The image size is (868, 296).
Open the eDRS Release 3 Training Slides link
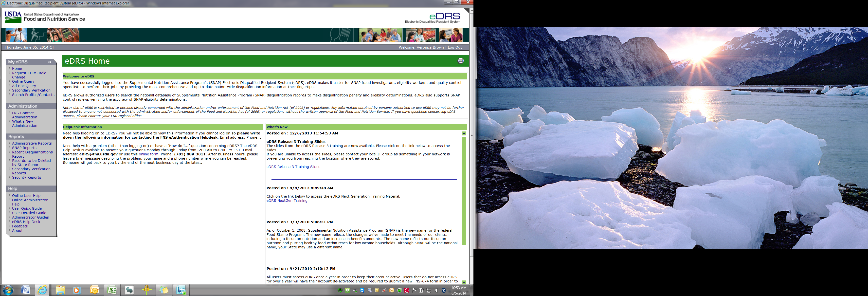pos(293,166)
